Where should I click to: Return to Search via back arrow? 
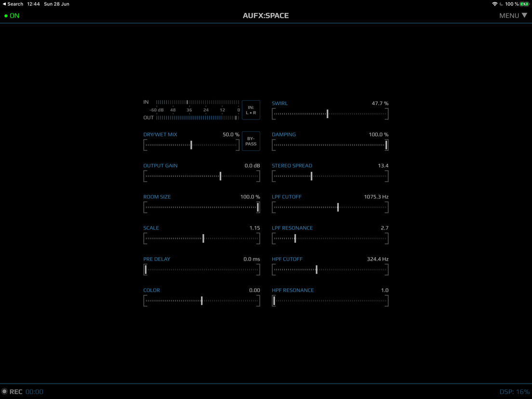point(13,4)
